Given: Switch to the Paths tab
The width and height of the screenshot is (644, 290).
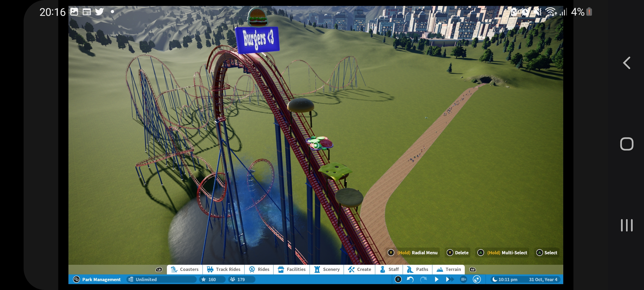Looking at the screenshot, I should point(418,269).
